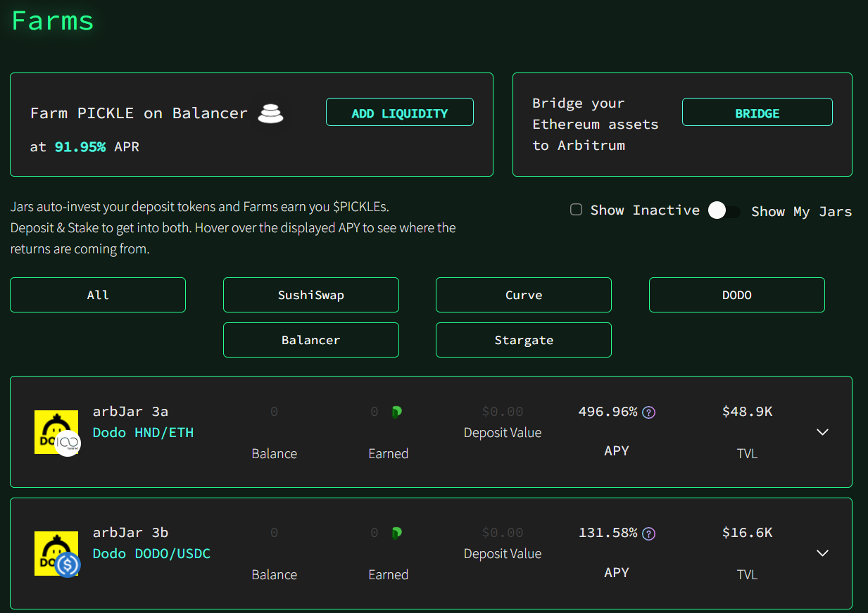Click the arbJar 3a title
Viewport: 868px width, 613px height.
[130, 412]
